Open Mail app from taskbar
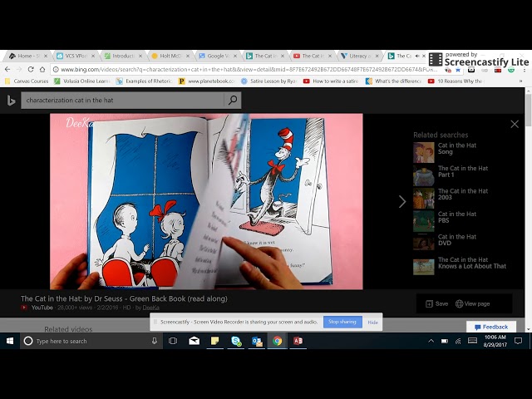The image size is (532, 399). [x=194, y=341]
